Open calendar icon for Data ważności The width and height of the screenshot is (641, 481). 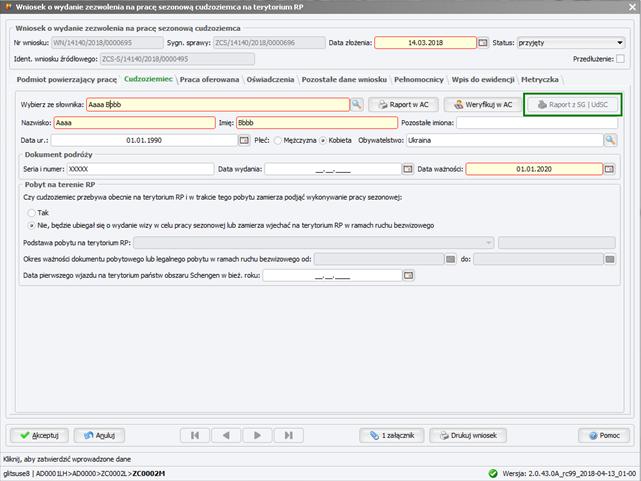point(609,169)
